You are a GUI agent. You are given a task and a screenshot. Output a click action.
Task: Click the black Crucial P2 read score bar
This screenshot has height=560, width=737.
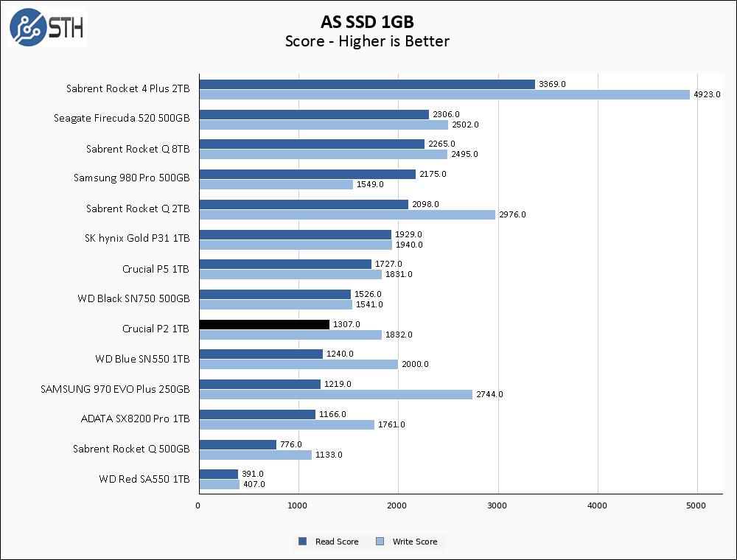click(x=264, y=324)
